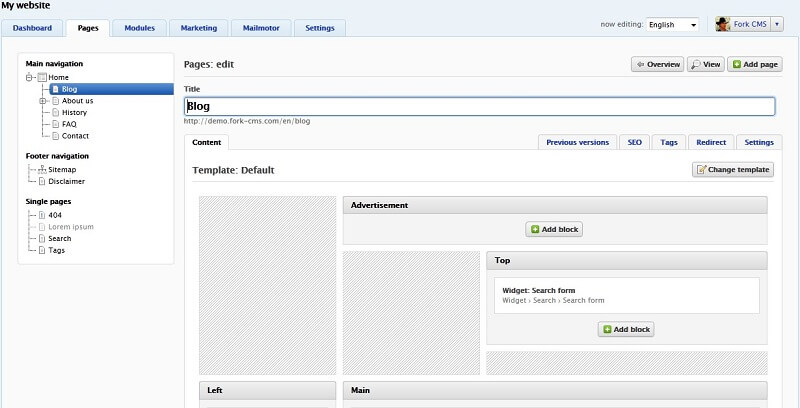
Task: Click the Change template button
Action: pyautogui.click(x=733, y=170)
